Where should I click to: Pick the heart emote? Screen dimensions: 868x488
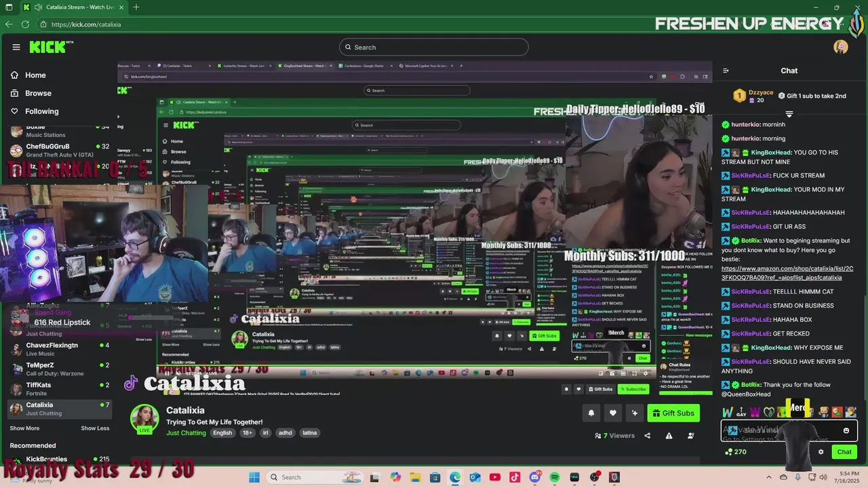769,412
